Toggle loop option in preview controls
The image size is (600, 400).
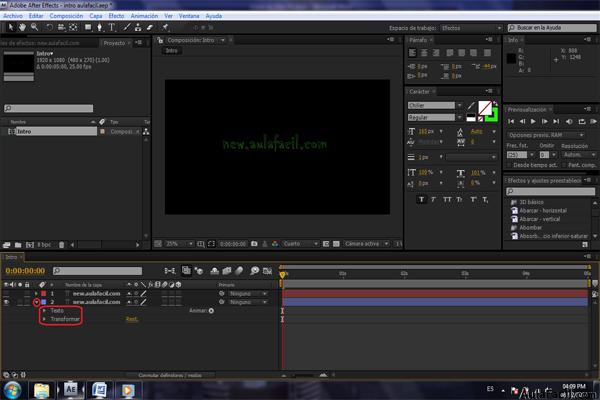tap(582, 121)
